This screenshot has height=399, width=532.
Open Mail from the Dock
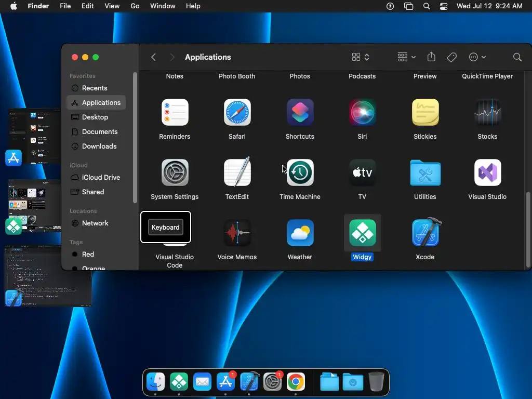pos(202,382)
